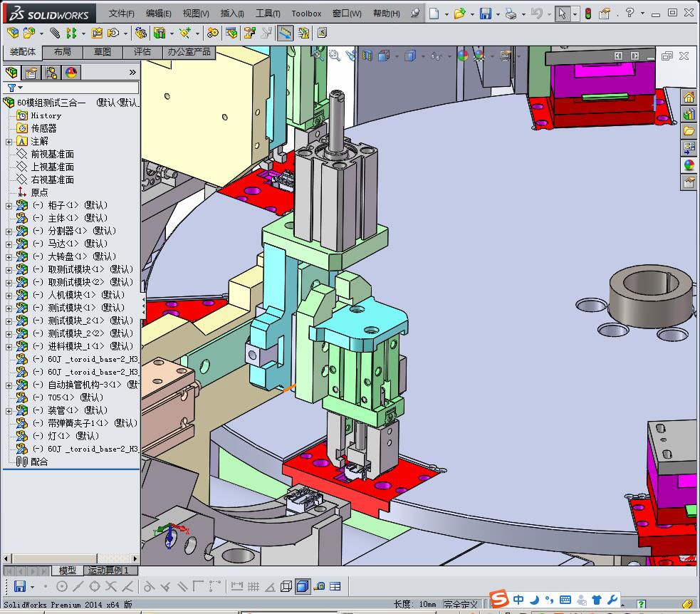Screen dimensions: 700x614
Task: Click the SolidWorks Resources home icon
Action: (689, 98)
